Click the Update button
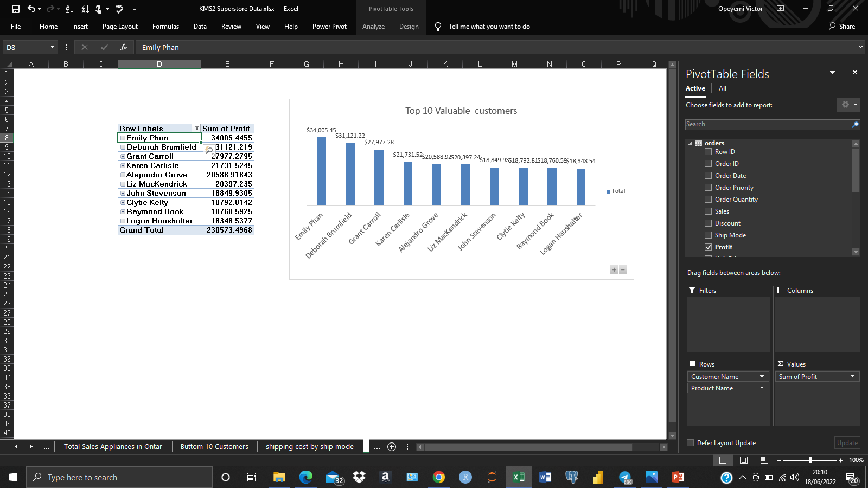 [x=847, y=442]
